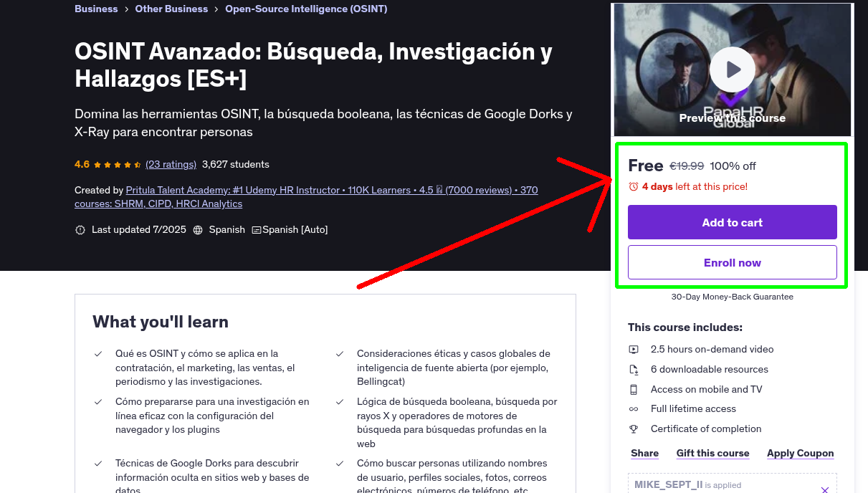Open Open-Source Intelligence (OSINT) breadcrumb
868x493 pixels.
pyautogui.click(x=306, y=9)
